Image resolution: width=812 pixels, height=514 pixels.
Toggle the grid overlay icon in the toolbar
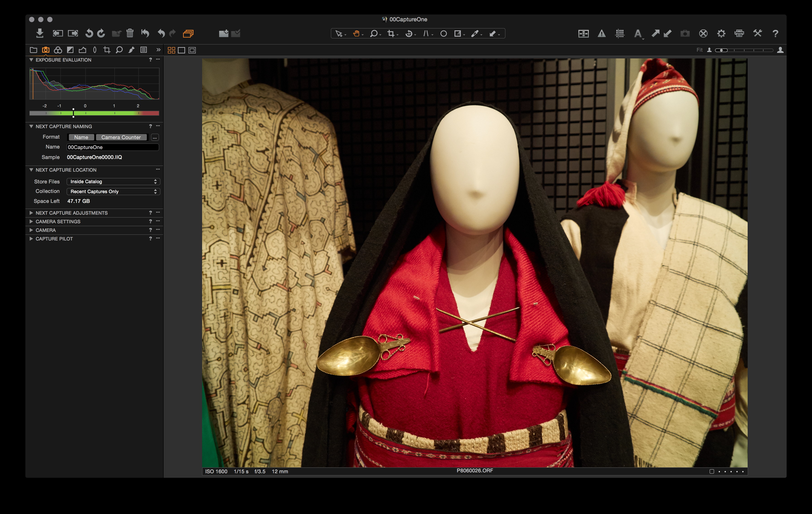(619, 33)
